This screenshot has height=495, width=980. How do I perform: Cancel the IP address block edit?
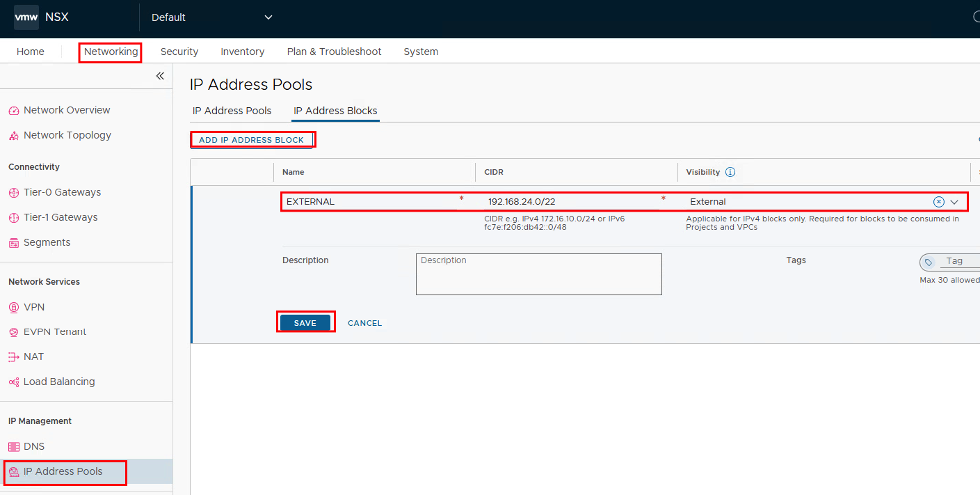click(365, 323)
